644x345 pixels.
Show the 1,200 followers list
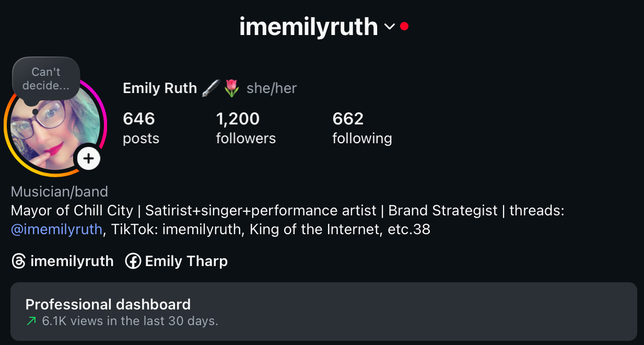tap(245, 128)
